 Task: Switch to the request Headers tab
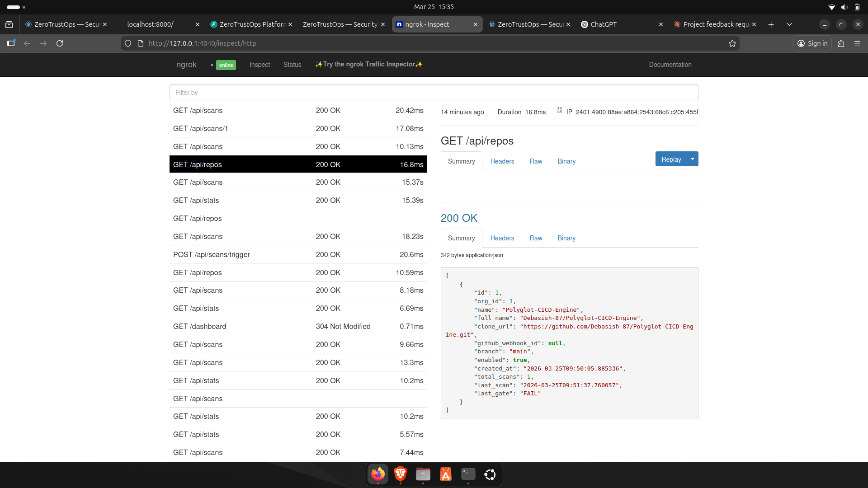pyautogui.click(x=502, y=161)
